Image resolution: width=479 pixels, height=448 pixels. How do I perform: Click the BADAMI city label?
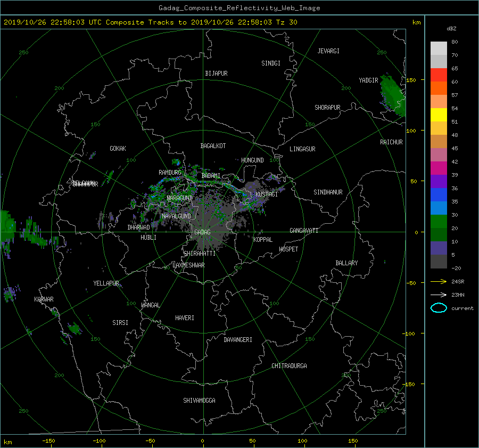(211, 176)
